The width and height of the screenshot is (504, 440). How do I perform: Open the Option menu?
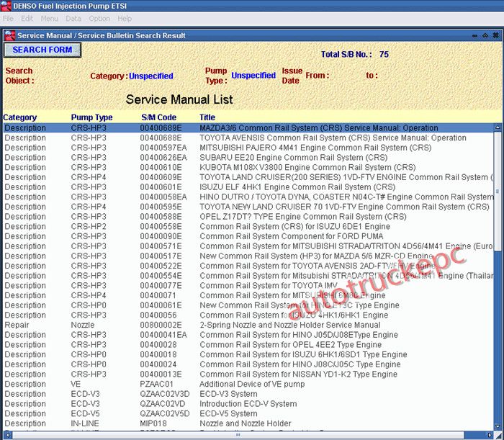click(x=99, y=19)
